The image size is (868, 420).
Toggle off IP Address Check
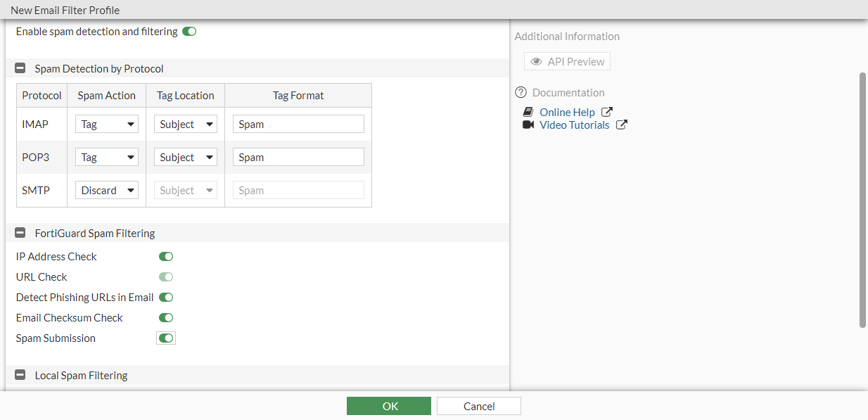166,257
